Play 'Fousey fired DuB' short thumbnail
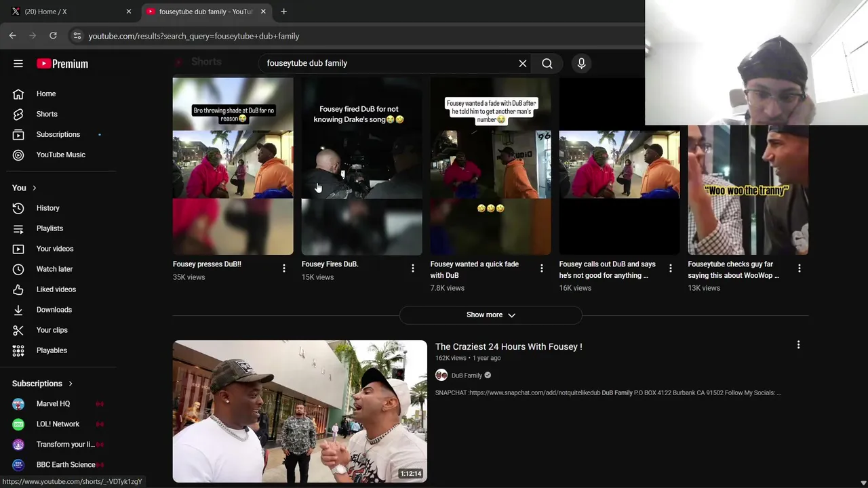Image resolution: width=868 pixels, height=488 pixels. [x=361, y=166]
